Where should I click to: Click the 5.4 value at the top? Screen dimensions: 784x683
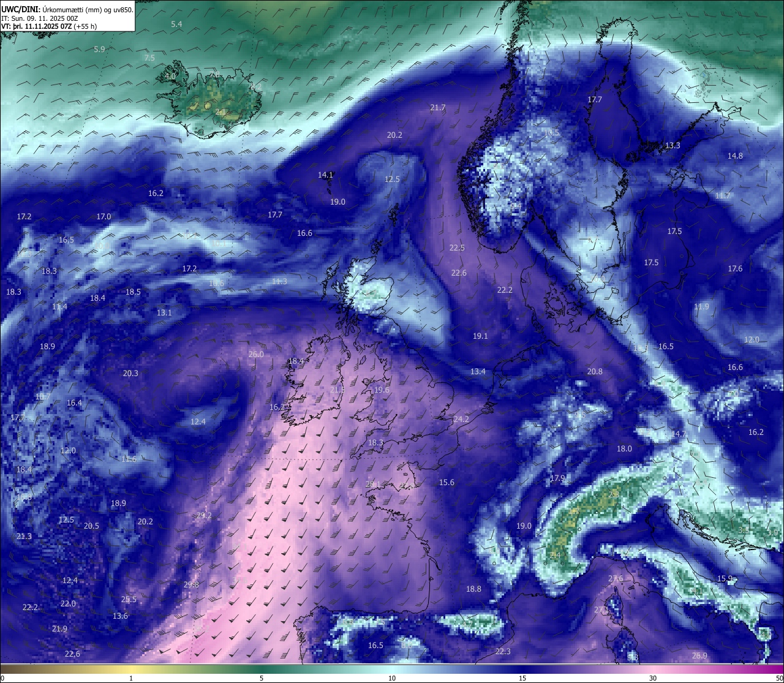(176, 24)
